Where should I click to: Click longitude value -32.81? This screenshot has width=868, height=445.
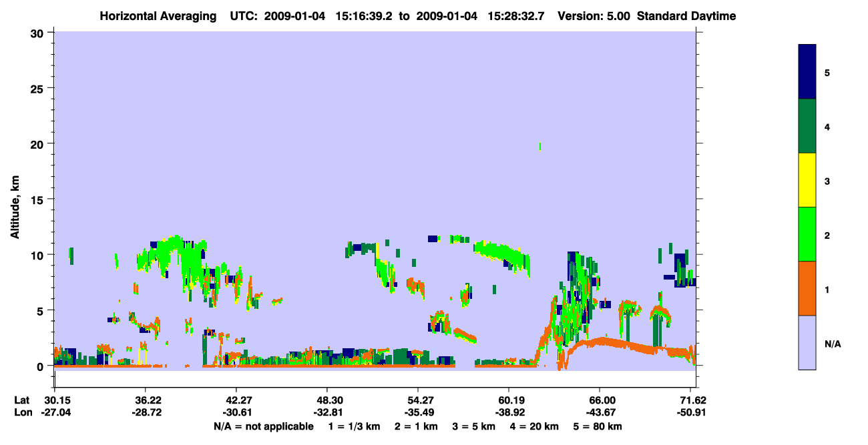tap(327, 412)
